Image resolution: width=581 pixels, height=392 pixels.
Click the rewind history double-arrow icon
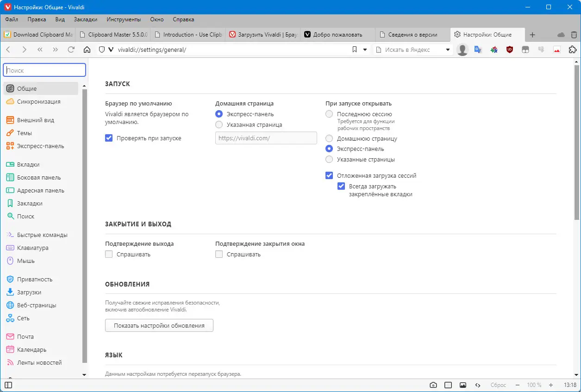[x=40, y=50]
